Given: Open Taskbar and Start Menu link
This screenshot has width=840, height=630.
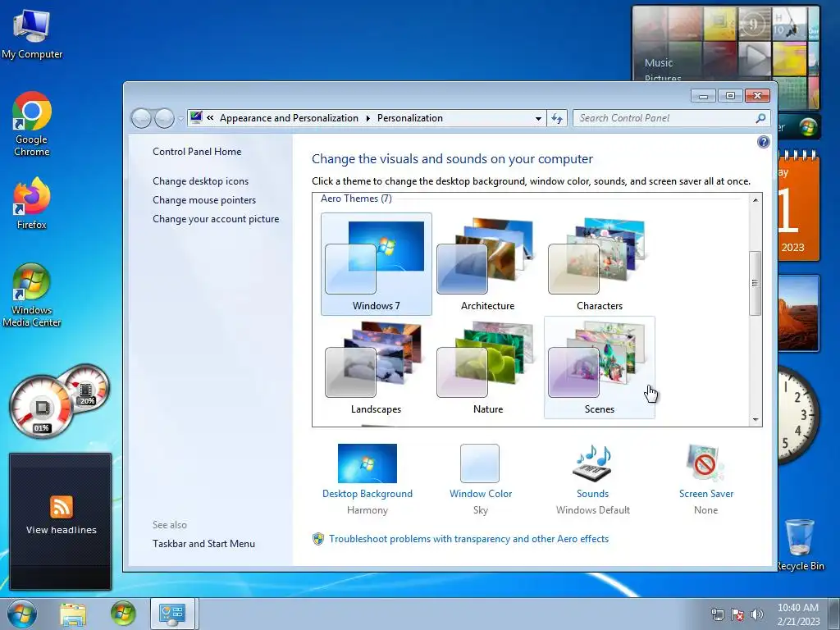Looking at the screenshot, I should pyautogui.click(x=203, y=544).
